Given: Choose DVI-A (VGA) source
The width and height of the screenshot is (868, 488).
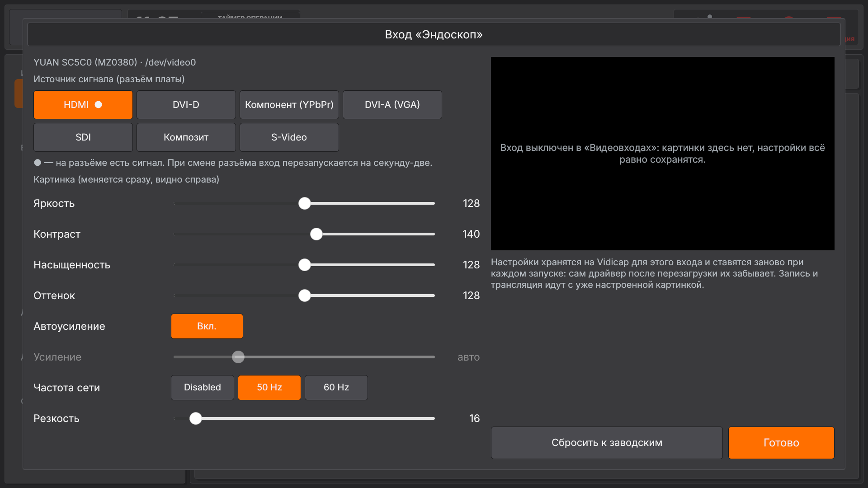Looking at the screenshot, I should coord(392,105).
